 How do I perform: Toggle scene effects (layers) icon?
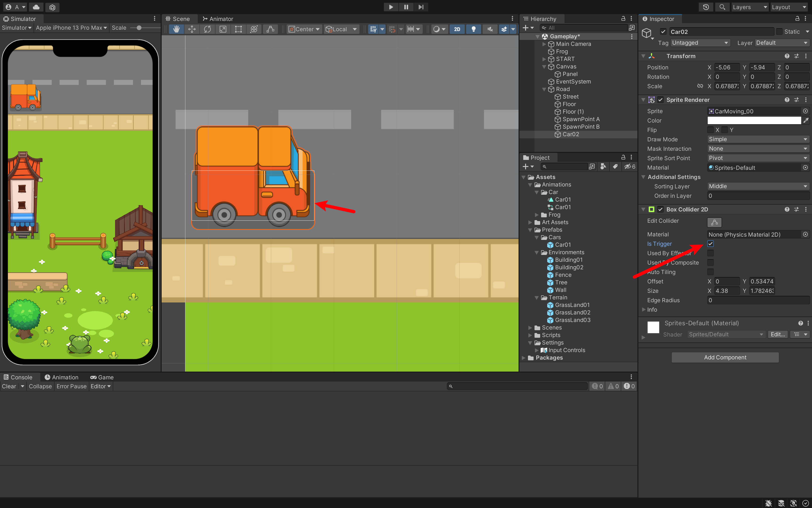504,29
